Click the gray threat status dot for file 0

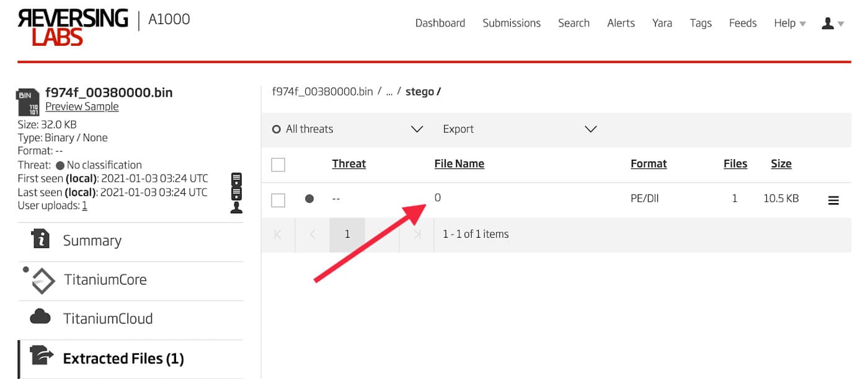(309, 199)
